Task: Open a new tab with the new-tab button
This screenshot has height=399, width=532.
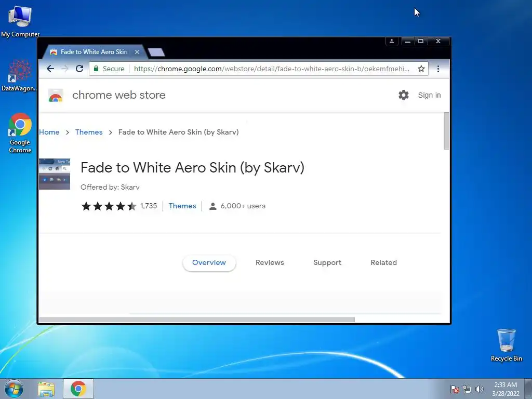Action: click(156, 52)
